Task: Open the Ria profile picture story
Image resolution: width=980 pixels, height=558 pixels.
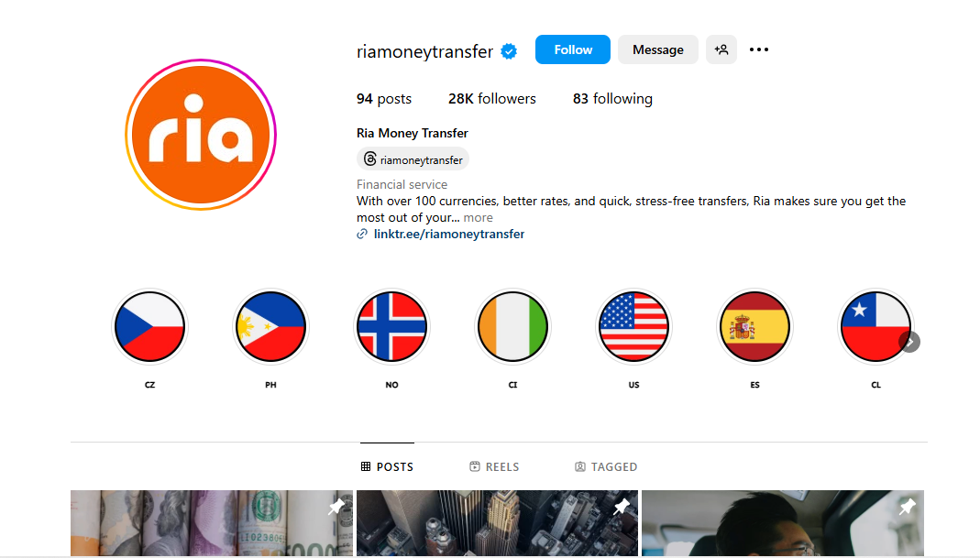Action: coord(201,135)
